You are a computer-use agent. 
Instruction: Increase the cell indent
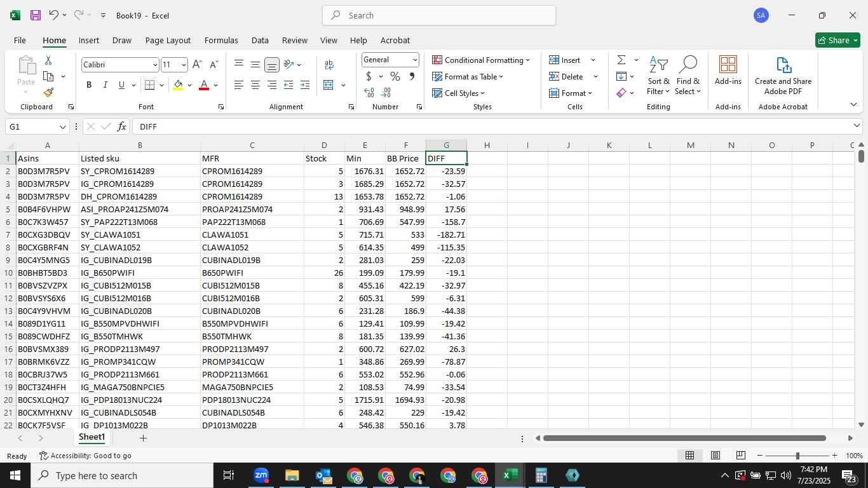coord(305,85)
